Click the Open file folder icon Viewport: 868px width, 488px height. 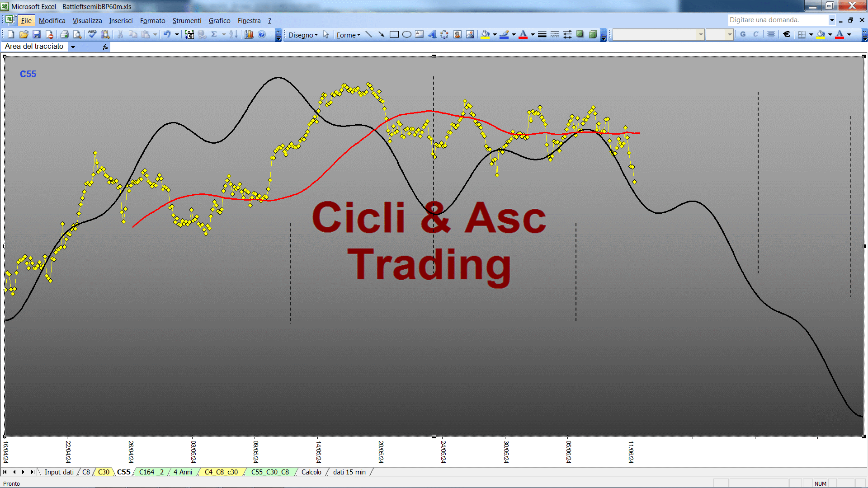[x=24, y=34]
